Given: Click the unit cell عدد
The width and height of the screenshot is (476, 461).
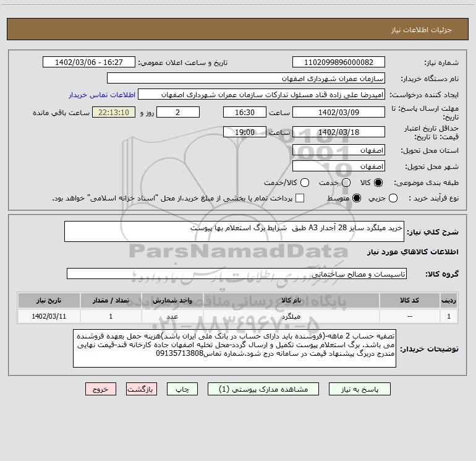Looking at the screenshot, I should [172, 317].
